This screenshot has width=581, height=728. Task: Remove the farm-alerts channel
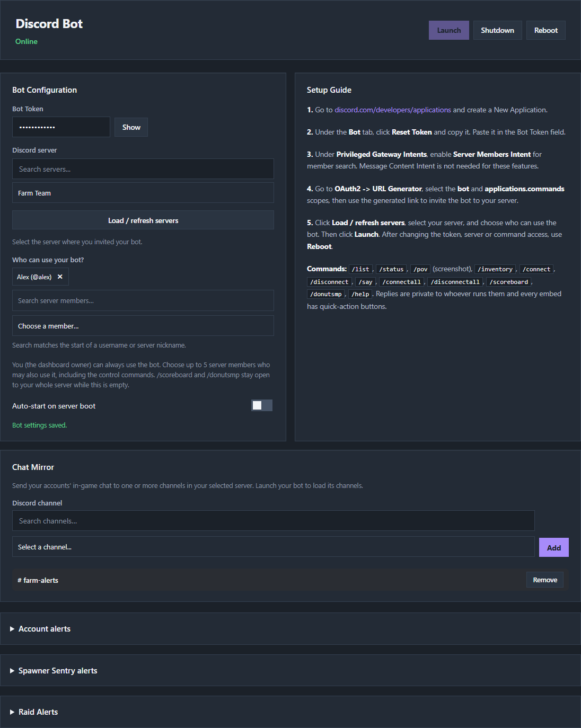pyautogui.click(x=545, y=580)
